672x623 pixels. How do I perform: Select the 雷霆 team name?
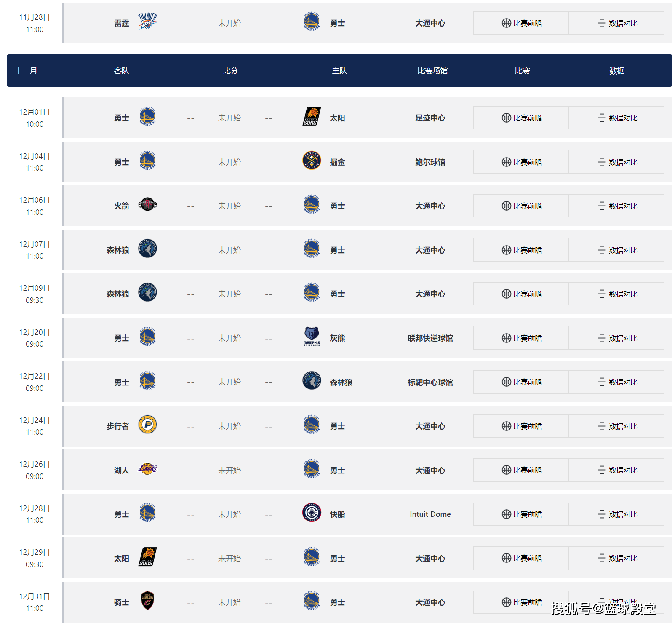[x=122, y=23]
